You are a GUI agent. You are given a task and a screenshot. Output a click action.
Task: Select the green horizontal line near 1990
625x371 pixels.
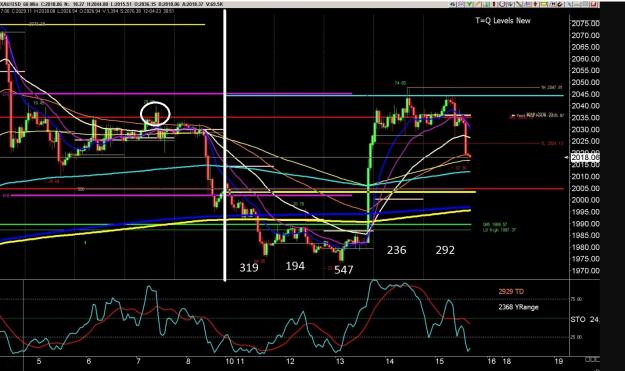tap(235, 225)
